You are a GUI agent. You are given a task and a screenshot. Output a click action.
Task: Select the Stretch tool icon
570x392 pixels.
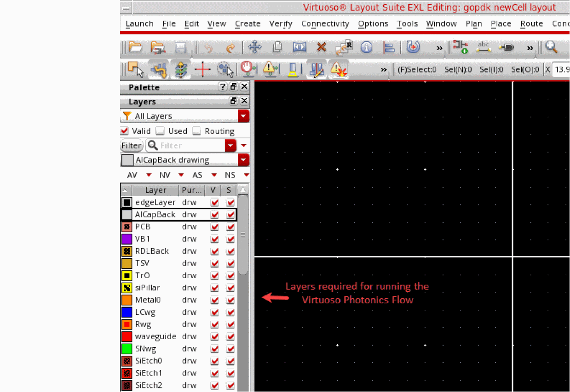point(299,47)
